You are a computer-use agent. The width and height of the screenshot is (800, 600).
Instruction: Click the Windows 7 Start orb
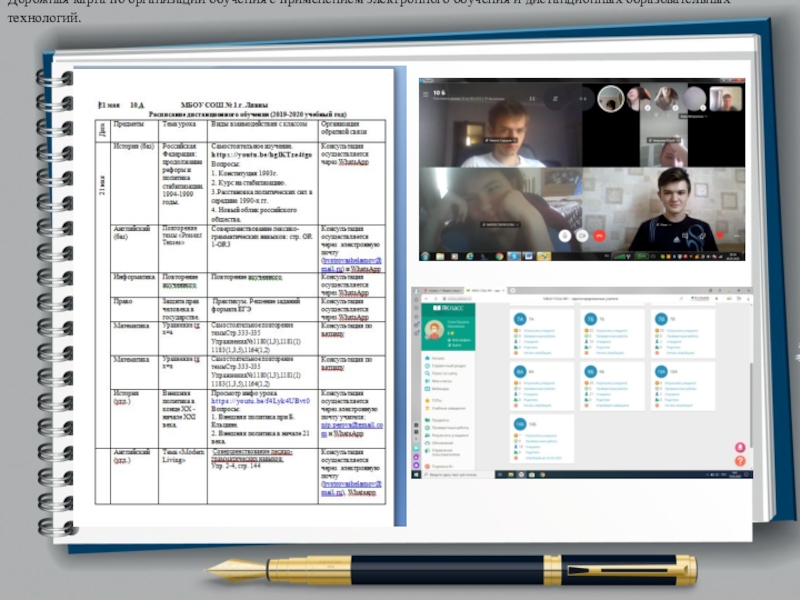pyautogui.click(x=426, y=256)
